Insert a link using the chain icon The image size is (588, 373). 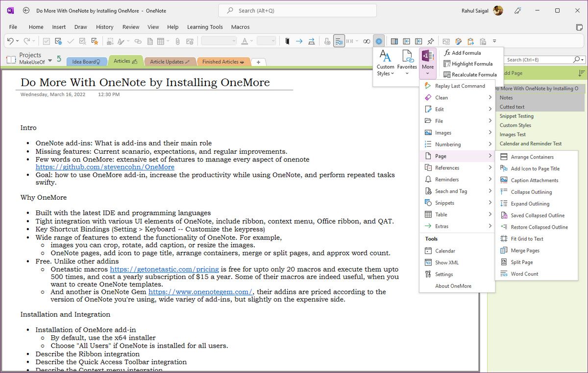[x=138, y=42]
